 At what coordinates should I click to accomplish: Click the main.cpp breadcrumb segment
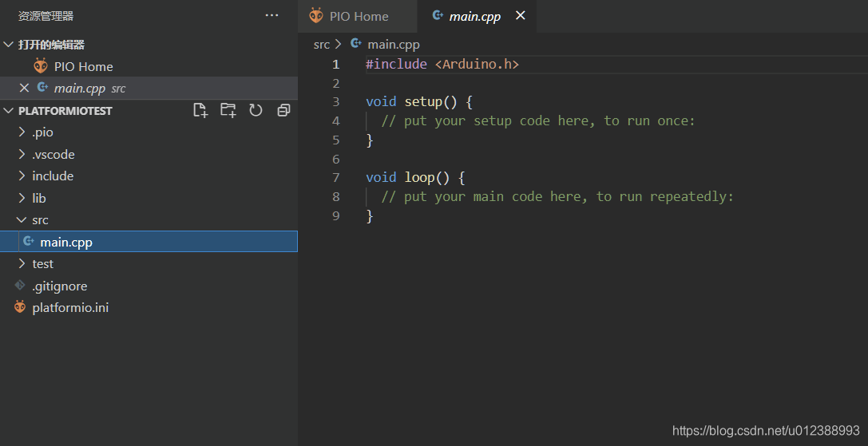[394, 44]
